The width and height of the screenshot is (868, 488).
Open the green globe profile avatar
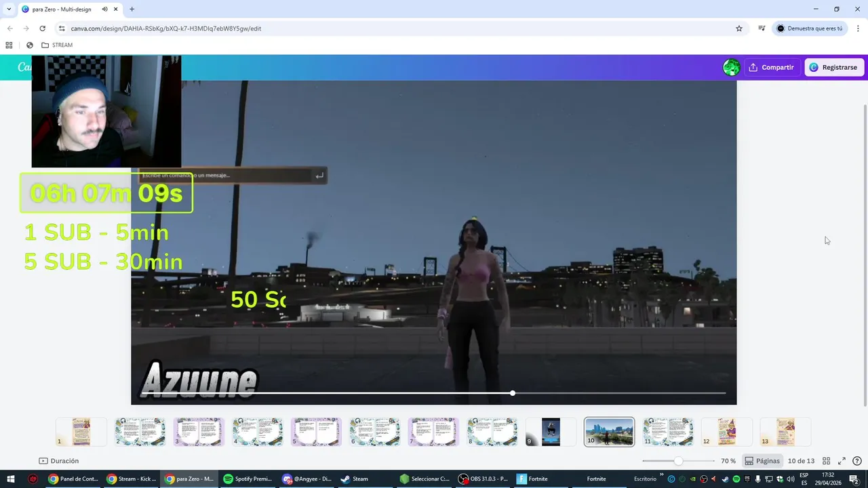(731, 67)
